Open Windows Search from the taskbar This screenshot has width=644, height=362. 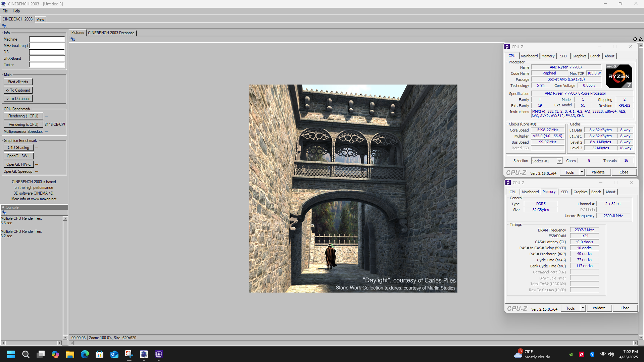click(26, 354)
